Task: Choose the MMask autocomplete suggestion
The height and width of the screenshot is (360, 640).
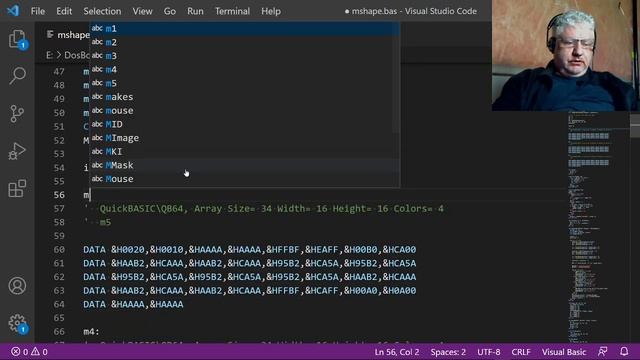Action: point(244,165)
